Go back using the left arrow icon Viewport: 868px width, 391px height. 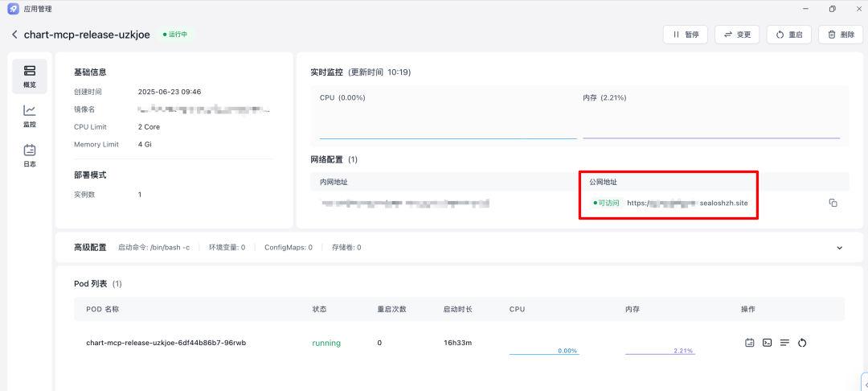(14, 35)
